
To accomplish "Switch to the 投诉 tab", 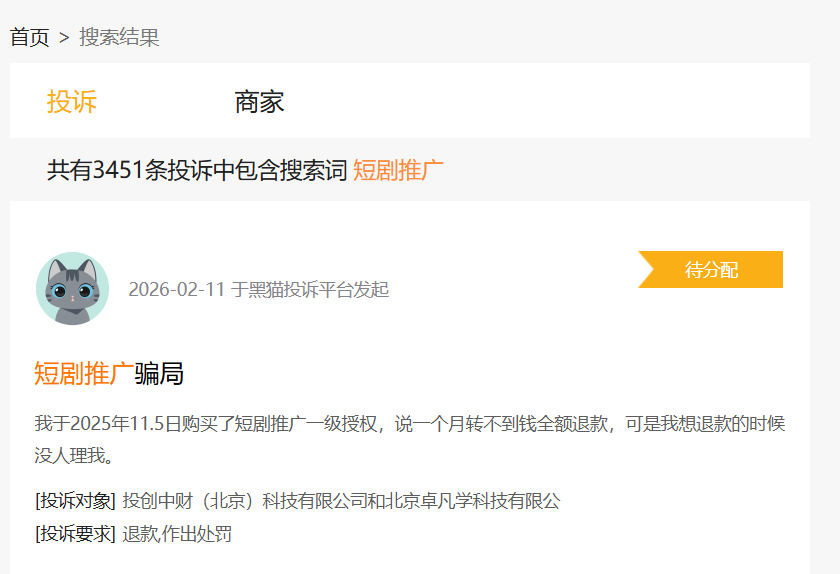I will [x=72, y=101].
